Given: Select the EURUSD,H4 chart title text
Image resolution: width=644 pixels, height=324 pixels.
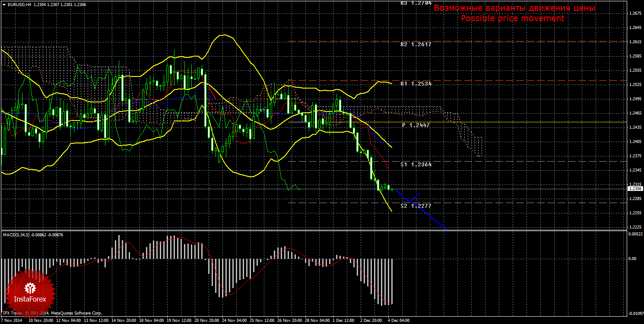Looking at the screenshot, I should pyautogui.click(x=18, y=4).
